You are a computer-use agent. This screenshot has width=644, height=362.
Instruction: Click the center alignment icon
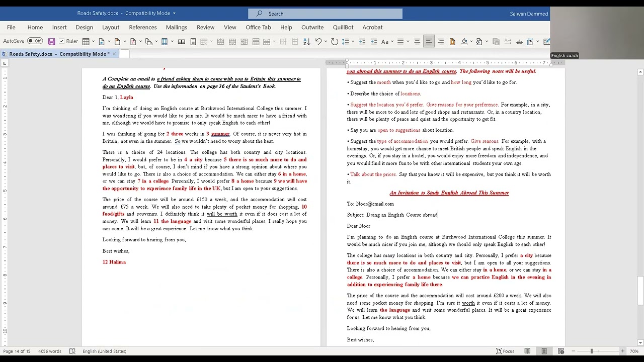(x=417, y=41)
